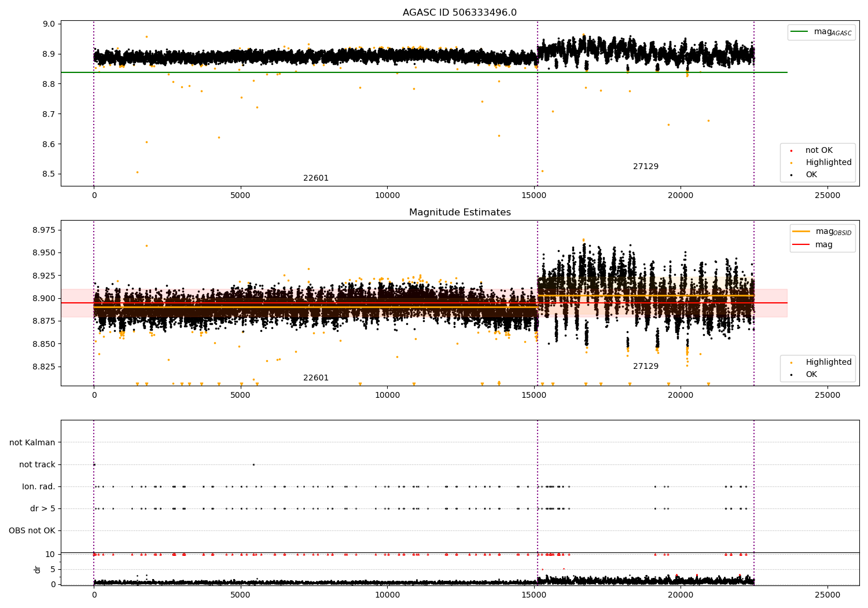Click the orange line sample beside mag OBSID
868x608 pixels.
coord(801,232)
